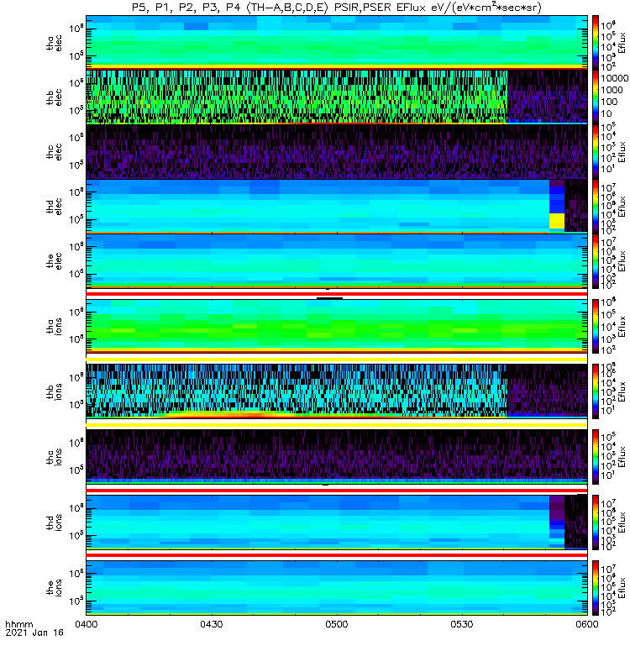630x672 pixels.
Task: Click inside the thb ions spectrogram
Action: click(337, 391)
